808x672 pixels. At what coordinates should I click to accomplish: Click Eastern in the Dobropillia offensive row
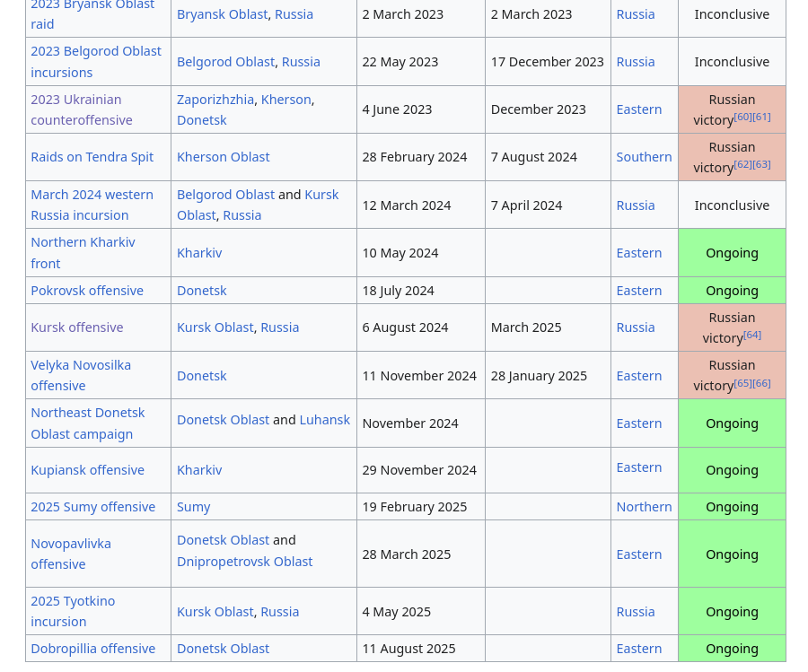pos(639,649)
